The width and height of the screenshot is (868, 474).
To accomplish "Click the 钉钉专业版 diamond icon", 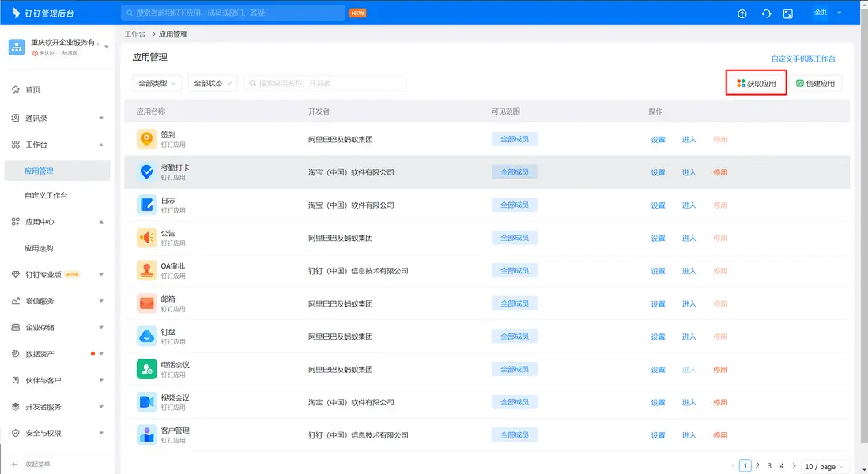I will [16, 274].
